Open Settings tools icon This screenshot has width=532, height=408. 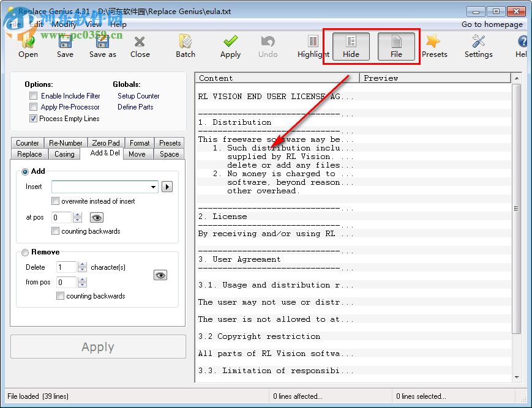[x=478, y=42]
